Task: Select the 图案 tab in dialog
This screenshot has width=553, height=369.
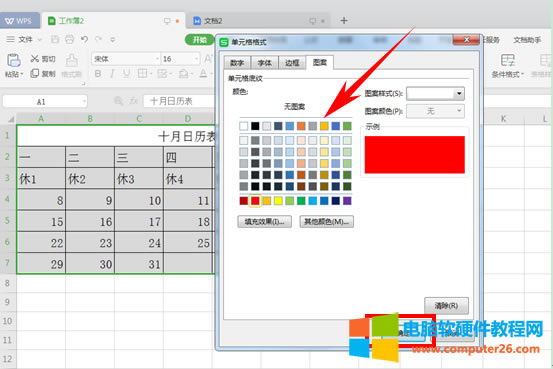Action: click(x=320, y=62)
